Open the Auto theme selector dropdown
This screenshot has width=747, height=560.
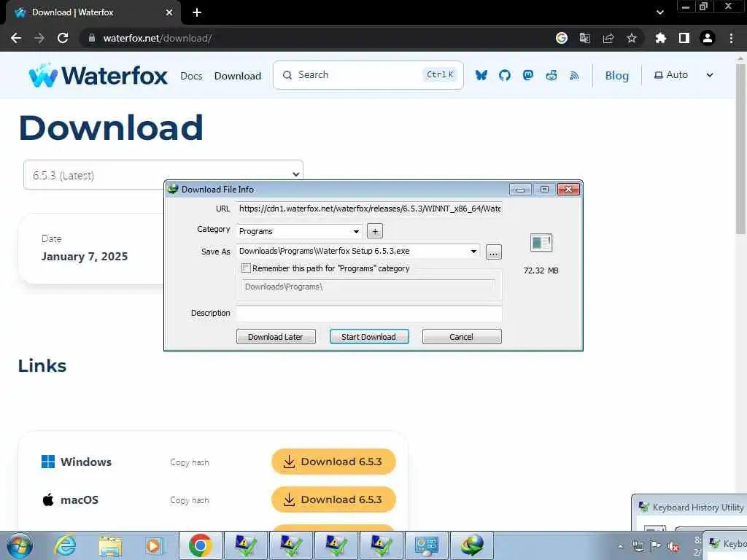683,75
